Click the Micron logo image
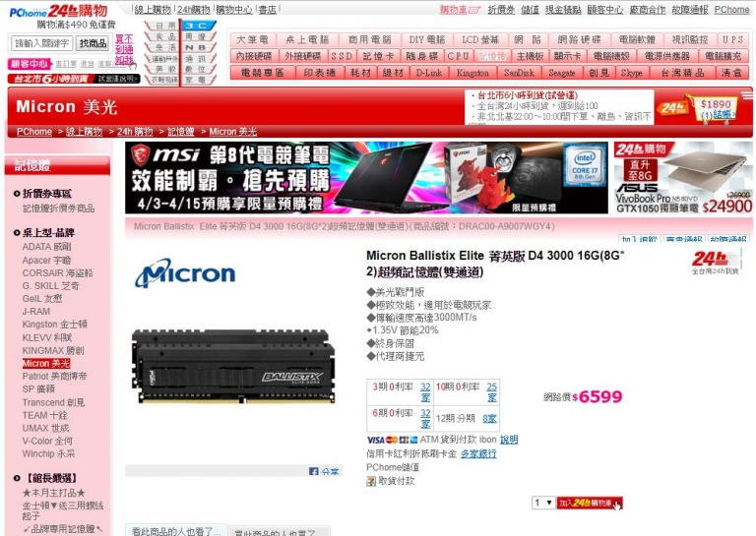 (185, 273)
